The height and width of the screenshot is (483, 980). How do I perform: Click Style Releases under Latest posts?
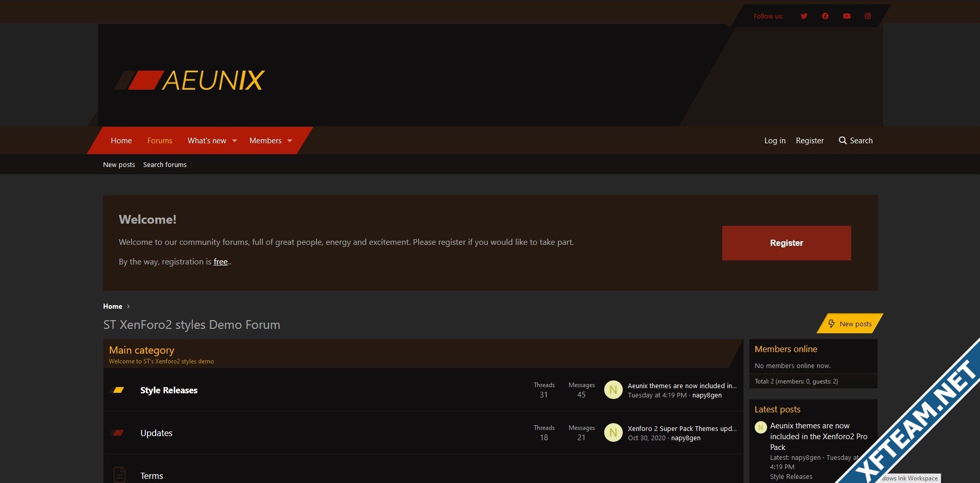coord(791,477)
